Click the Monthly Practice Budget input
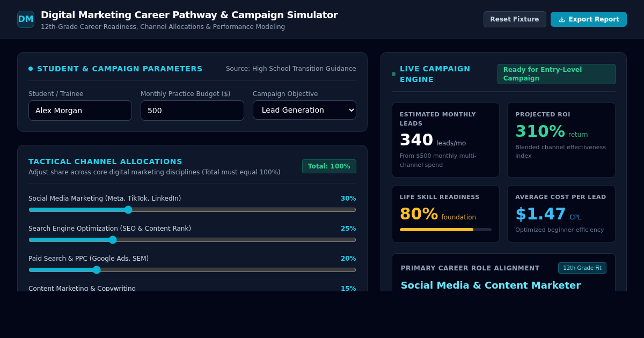This screenshot has width=644, height=338. pos(192,111)
